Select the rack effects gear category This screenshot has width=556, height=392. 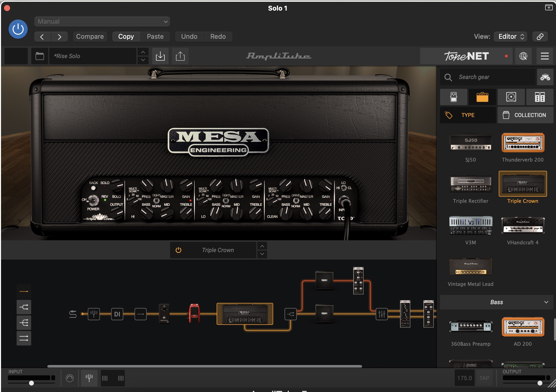tap(540, 97)
